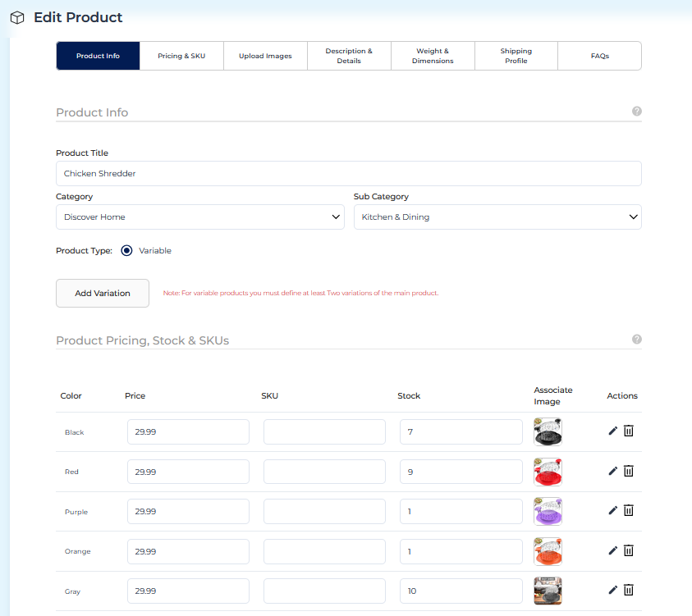Image resolution: width=692 pixels, height=616 pixels.
Task: Switch to the Pricing & SKU tab
Action: [181, 56]
